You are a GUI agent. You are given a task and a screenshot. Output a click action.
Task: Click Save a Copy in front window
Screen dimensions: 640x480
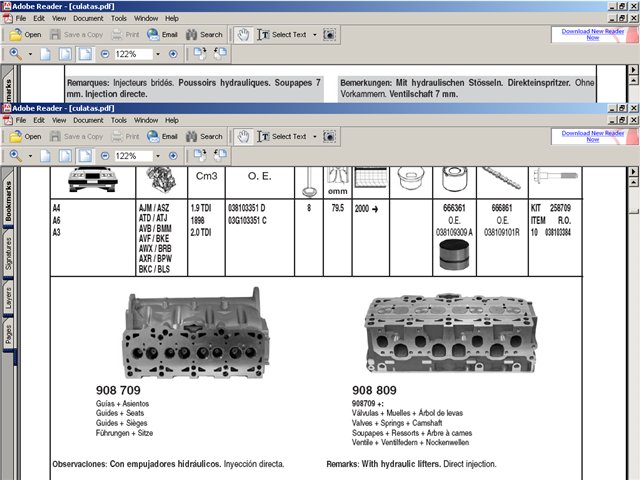coord(76,137)
